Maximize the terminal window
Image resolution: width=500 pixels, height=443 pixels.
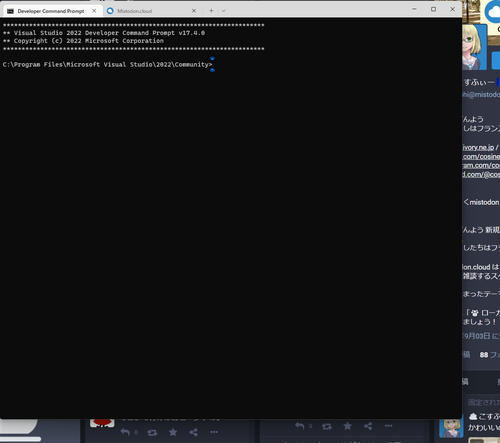[433, 9]
